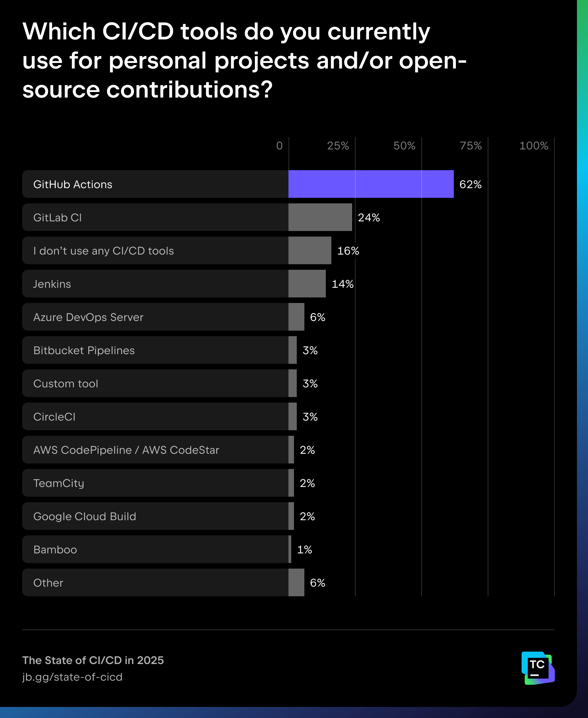Image resolution: width=588 pixels, height=718 pixels.
Task: Click the Other row label
Action: (48, 583)
